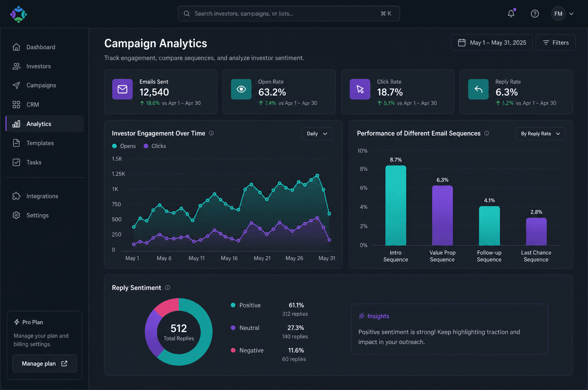Expand the account menu chevron
This screenshot has width=588, height=390.
[x=571, y=14]
